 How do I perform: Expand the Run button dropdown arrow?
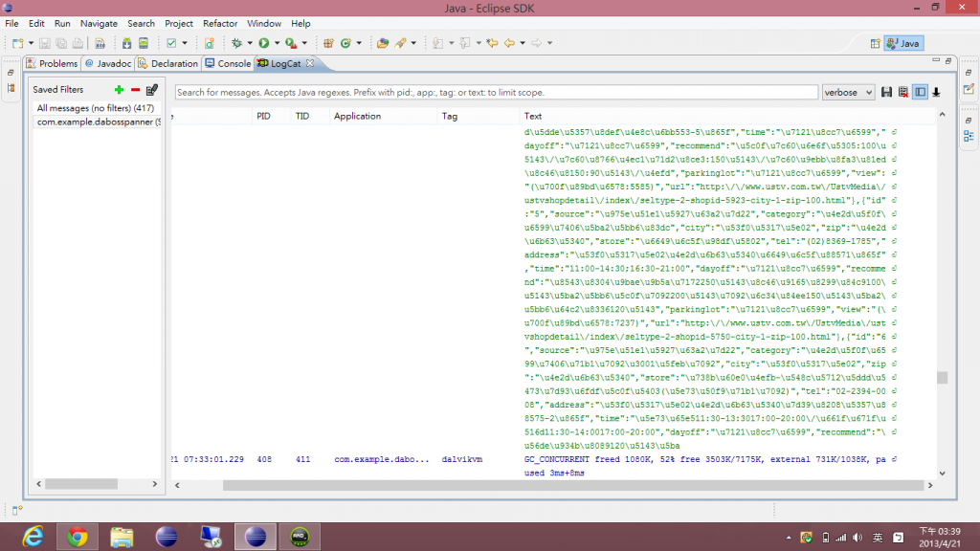[x=277, y=43]
